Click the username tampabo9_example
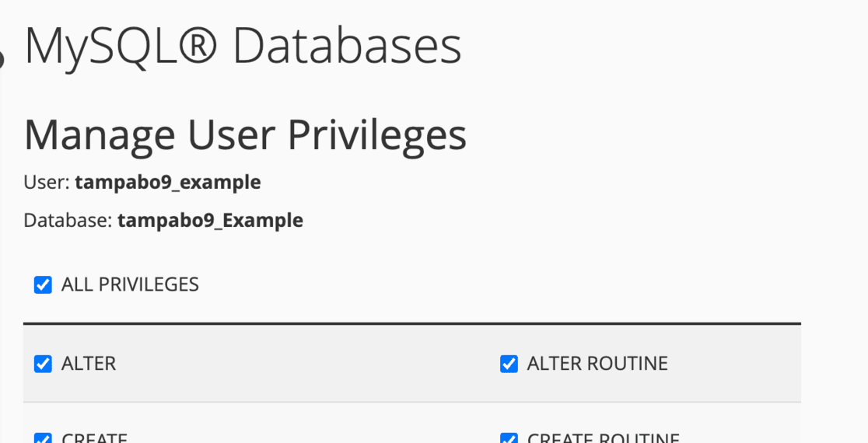 click(168, 183)
